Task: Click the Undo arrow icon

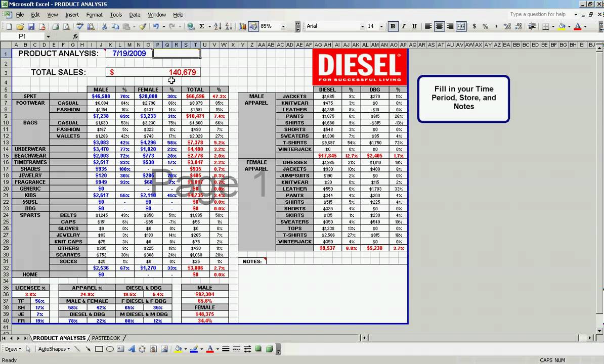Action: click(156, 26)
